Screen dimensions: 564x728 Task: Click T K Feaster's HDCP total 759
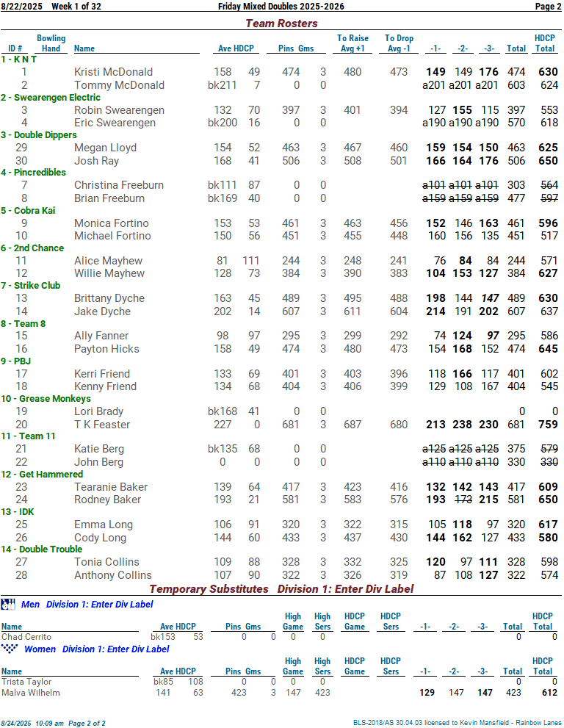click(549, 425)
